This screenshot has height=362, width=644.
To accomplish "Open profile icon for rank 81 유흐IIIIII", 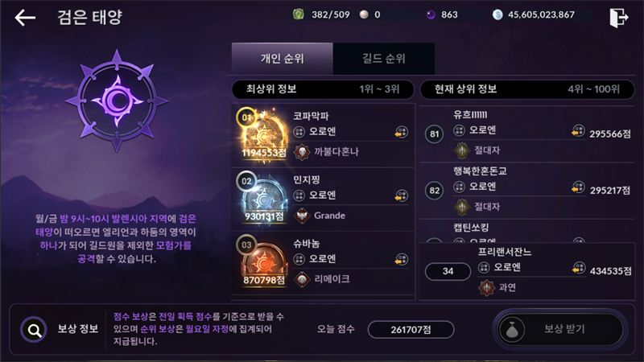I will [578, 131].
